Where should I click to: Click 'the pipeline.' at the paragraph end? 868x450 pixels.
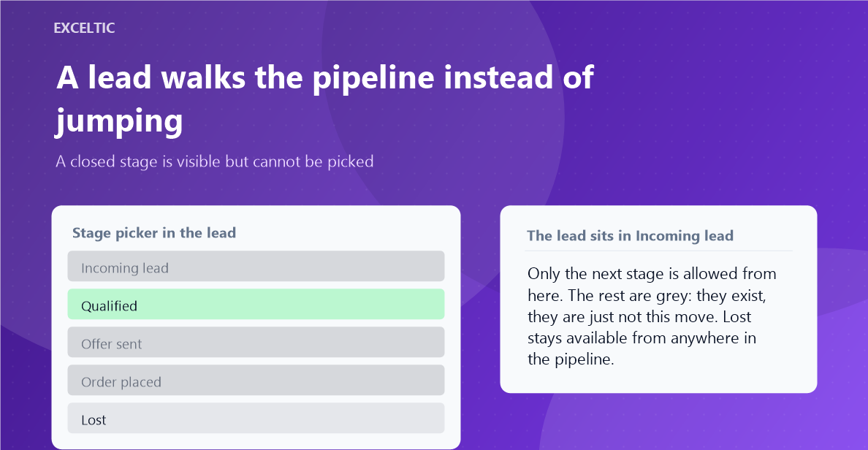(x=571, y=359)
